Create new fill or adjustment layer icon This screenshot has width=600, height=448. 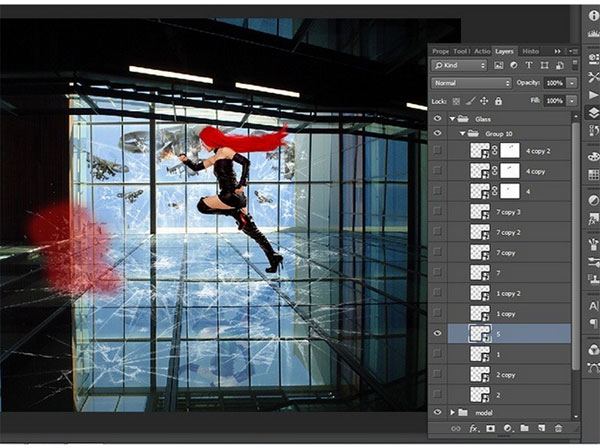click(507, 428)
